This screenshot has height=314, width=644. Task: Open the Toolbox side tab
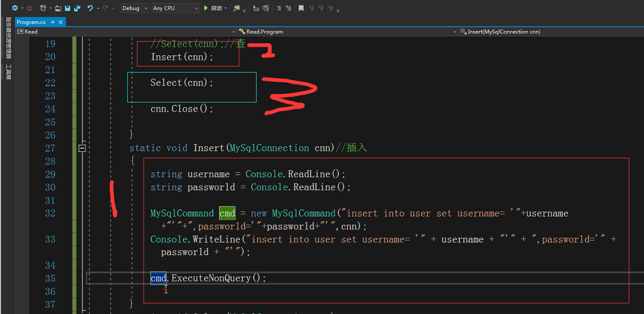[x=8, y=72]
